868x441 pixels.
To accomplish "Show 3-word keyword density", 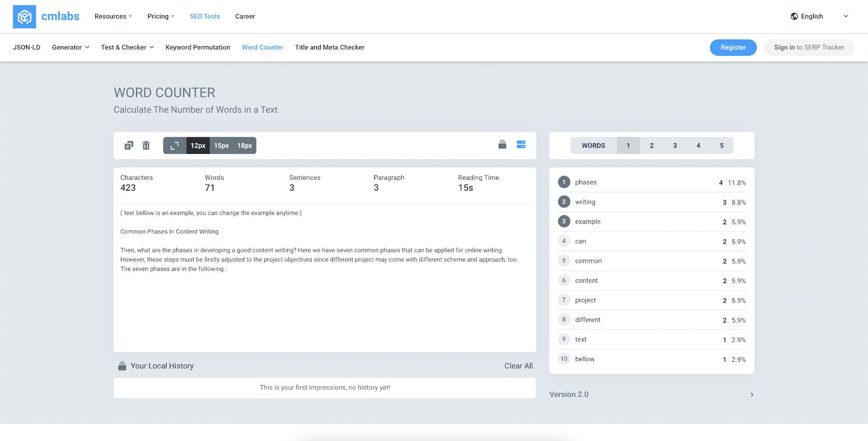I will click(675, 146).
